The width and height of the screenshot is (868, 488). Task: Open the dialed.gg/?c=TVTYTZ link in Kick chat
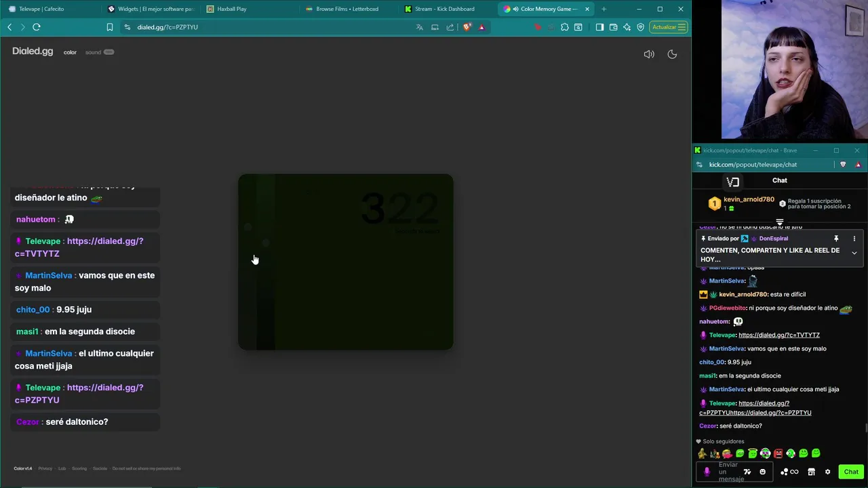pos(779,335)
